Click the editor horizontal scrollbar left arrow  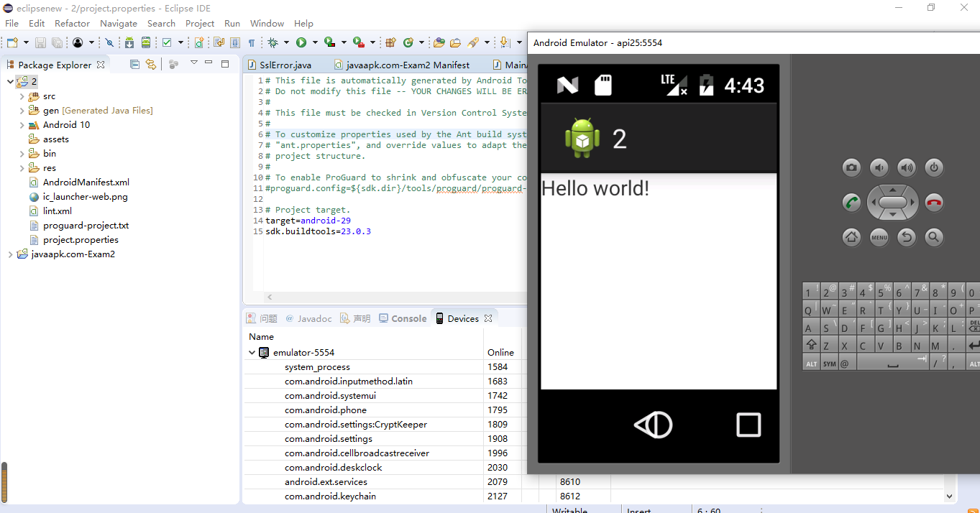270,297
